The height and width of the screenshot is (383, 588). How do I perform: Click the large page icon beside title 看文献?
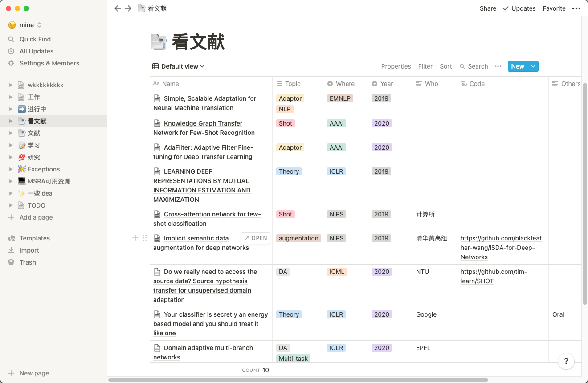159,42
